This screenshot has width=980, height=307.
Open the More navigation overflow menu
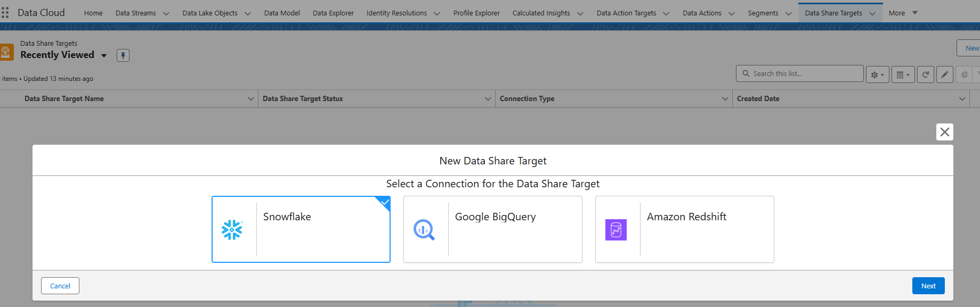(903, 13)
